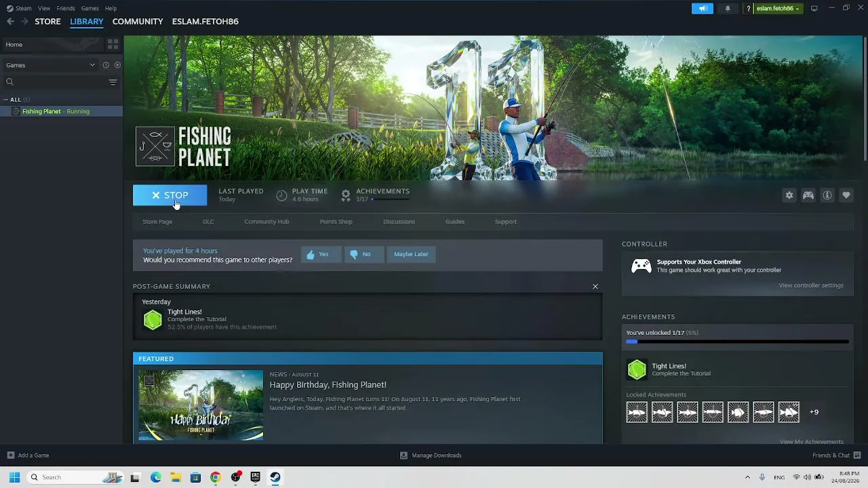Screen dimensions: 868x488
Task: Go back with the left navigation arrow
Action: pos(10,22)
